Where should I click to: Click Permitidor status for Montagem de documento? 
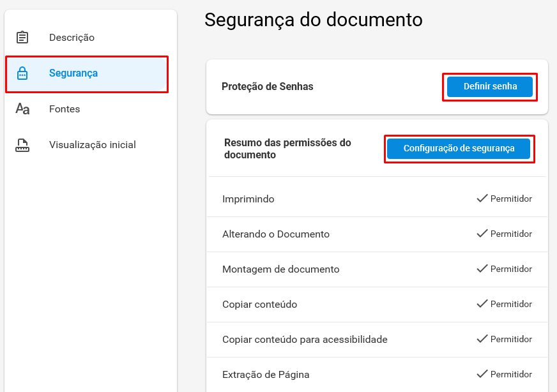tap(511, 269)
